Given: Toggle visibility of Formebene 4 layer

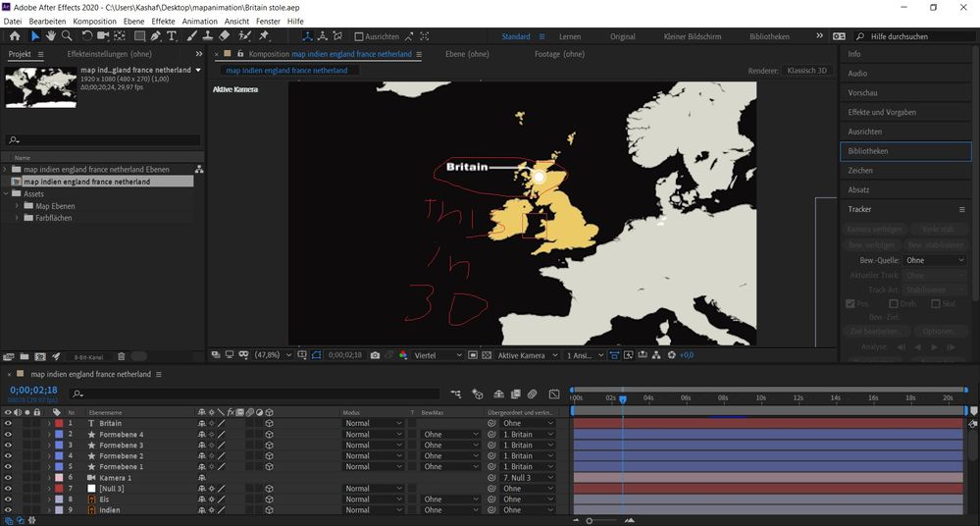Looking at the screenshot, I should click(8, 434).
